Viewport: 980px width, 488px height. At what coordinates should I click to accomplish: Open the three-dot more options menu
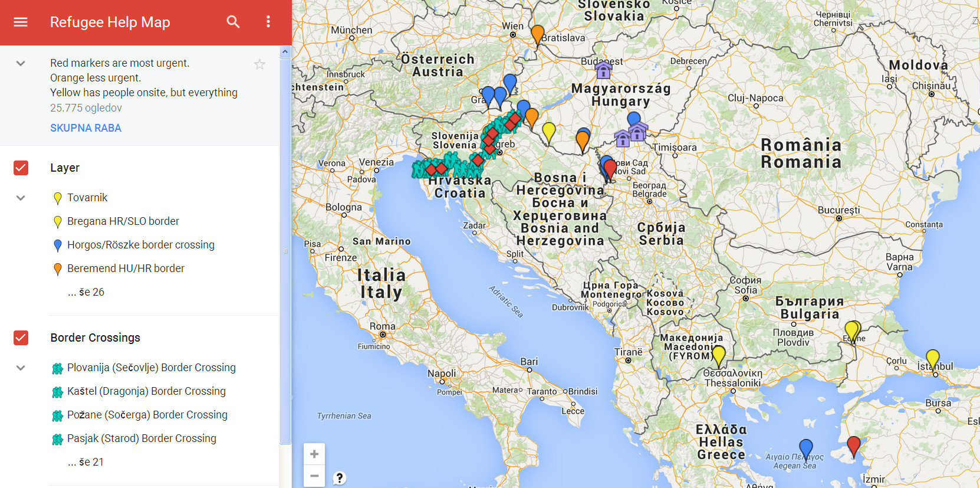coord(268,22)
